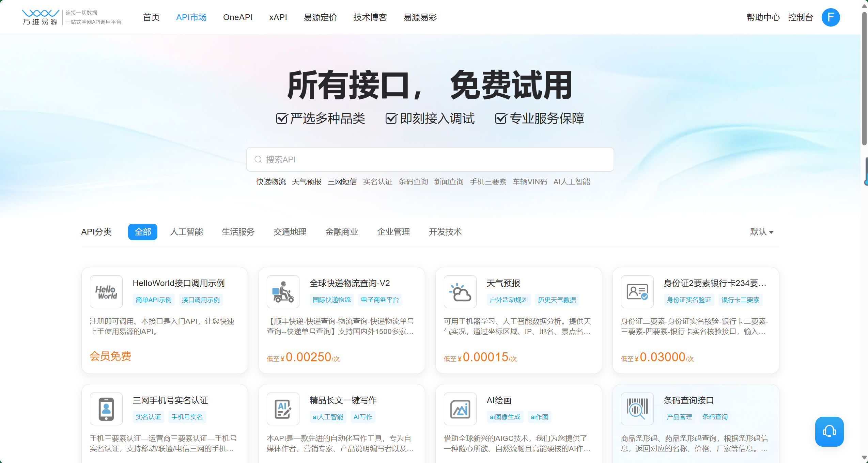Click the HelloWorld card thumbnail
Screen dimensions: 868x463
click(106, 292)
